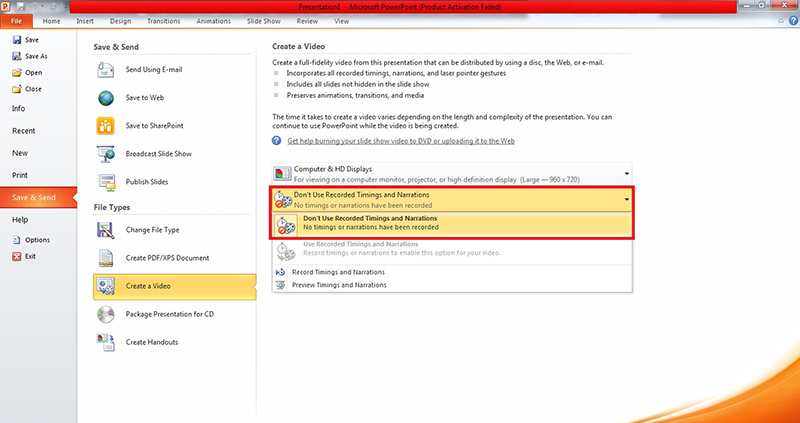The image size is (800, 423).
Task: Select the Save & Send backstage section
Action: click(x=38, y=197)
